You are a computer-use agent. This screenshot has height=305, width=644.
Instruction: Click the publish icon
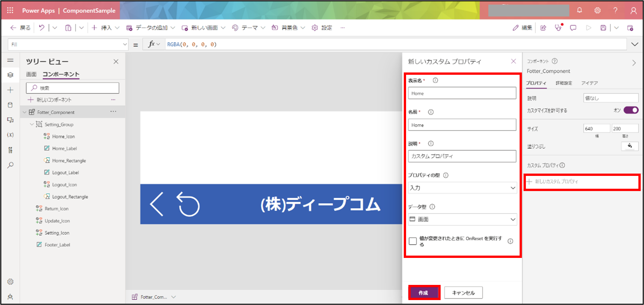[x=630, y=28]
